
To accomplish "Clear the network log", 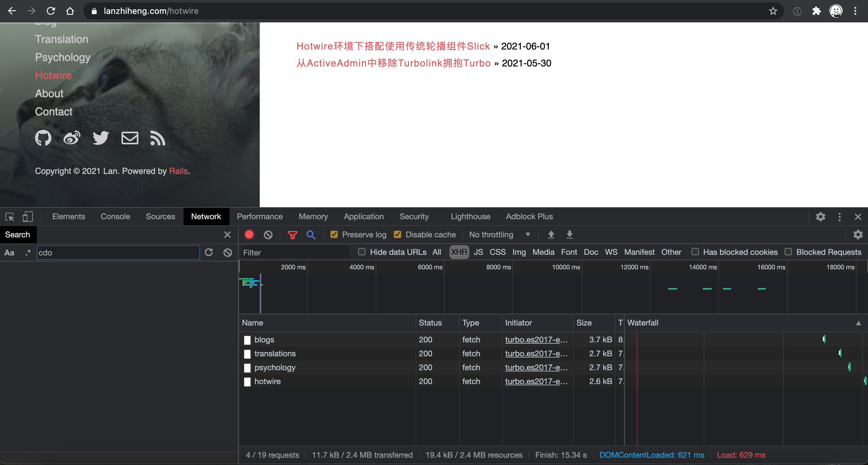I will [268, 235].
